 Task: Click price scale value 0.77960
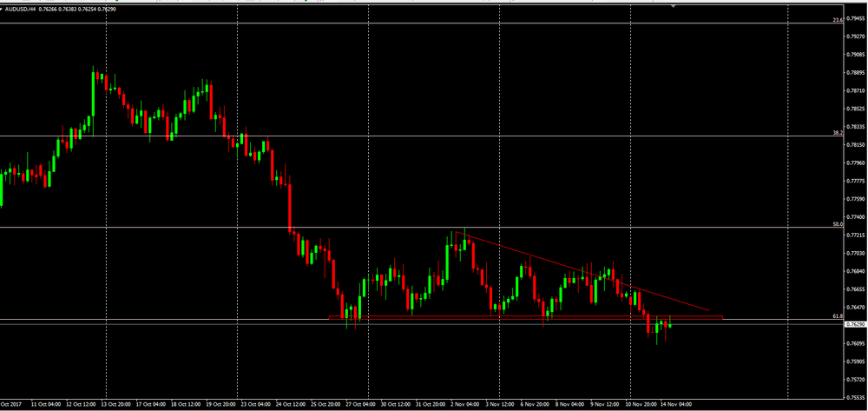point(856,162)
